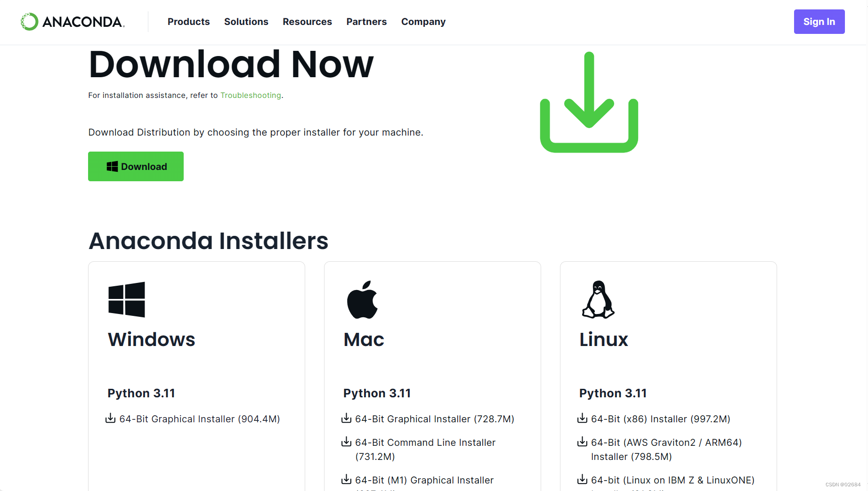Download Linux 64-Bit (x86) Installer (997.2M)
This screenshot has height=491, width=868.
[x=660, y=419]
